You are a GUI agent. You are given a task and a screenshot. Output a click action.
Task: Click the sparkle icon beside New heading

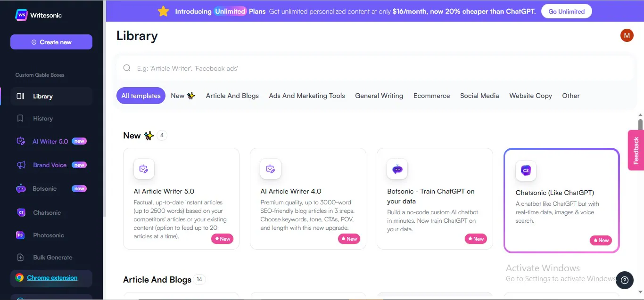click(149, 136)
